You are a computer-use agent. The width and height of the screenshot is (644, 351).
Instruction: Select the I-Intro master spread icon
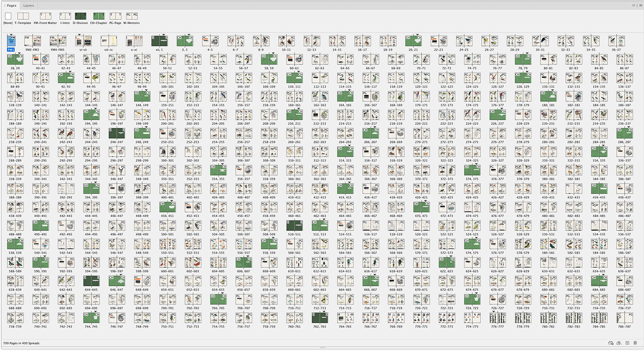tap(65, 16)
